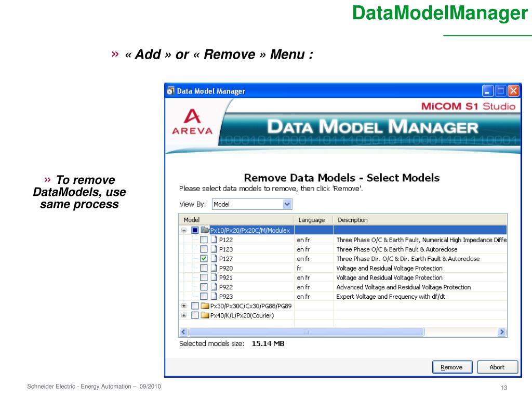Screen dimensions: 532x399
Task: Click the scrollbar right arrow
Action: pyautogui.click(x=502, y=332)
